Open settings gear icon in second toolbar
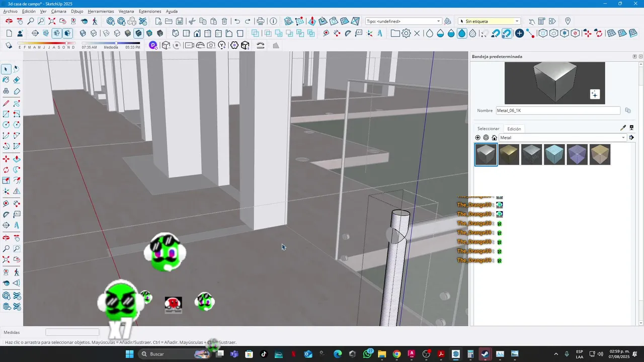644x362 pixels. click(406, 33)
